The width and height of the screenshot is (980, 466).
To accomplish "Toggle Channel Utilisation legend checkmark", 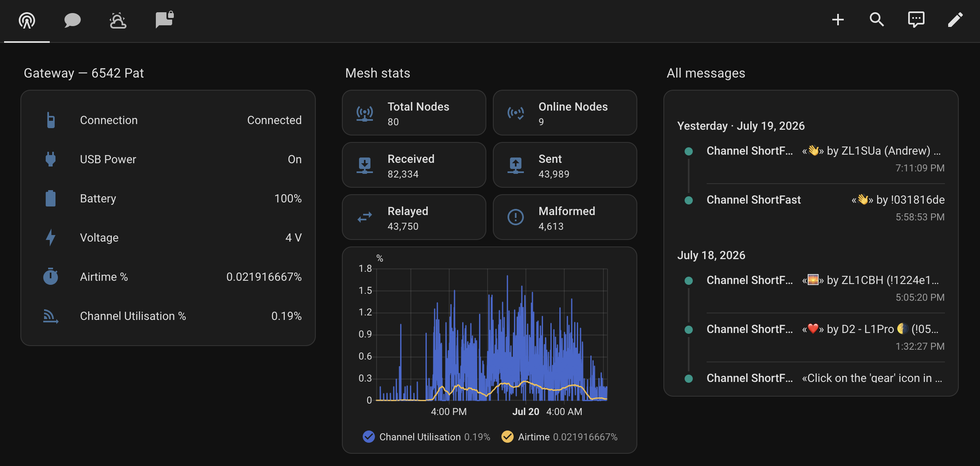I will (x=368, y=437).
